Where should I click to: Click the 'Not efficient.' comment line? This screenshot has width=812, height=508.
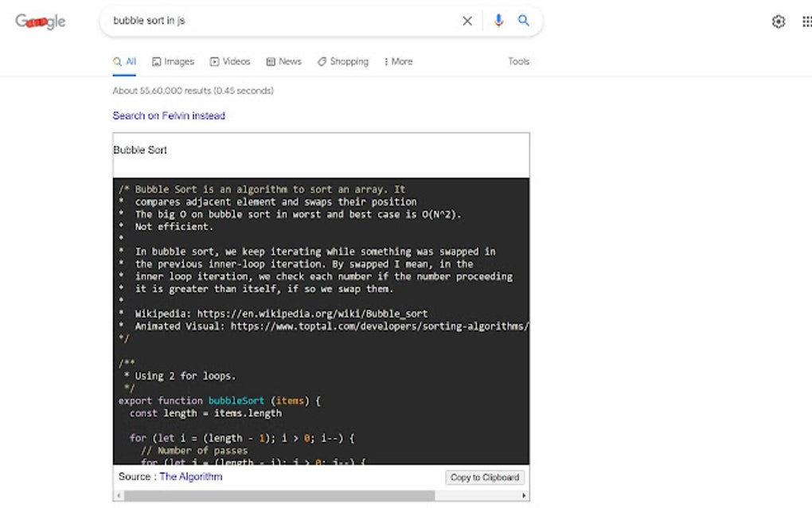(166, 227)
